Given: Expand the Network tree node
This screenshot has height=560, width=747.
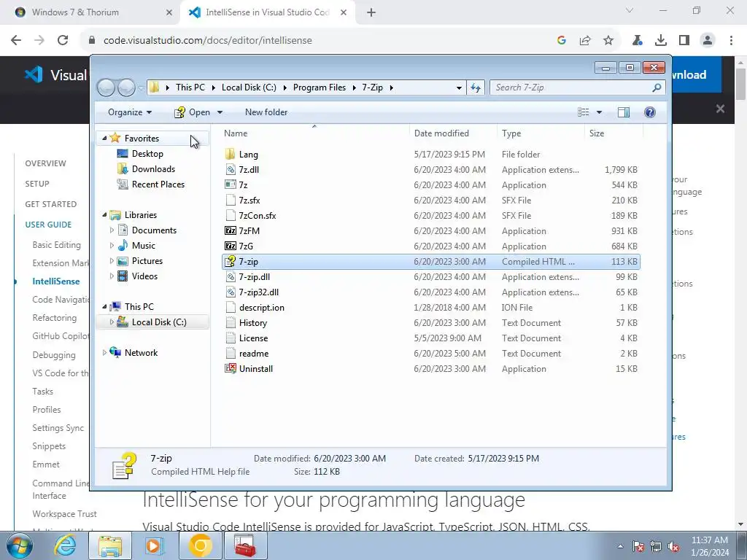Looking at the screenshot, I should tap(104, 353).
